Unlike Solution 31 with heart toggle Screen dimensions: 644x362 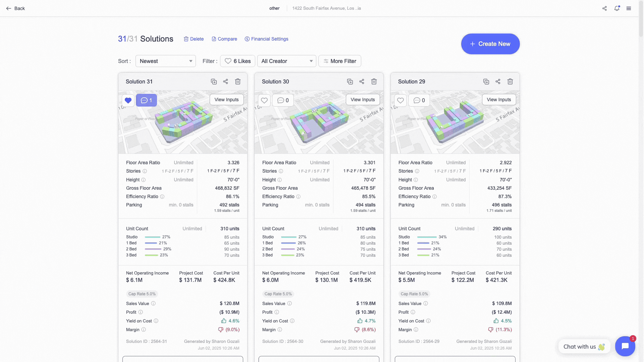128,100
